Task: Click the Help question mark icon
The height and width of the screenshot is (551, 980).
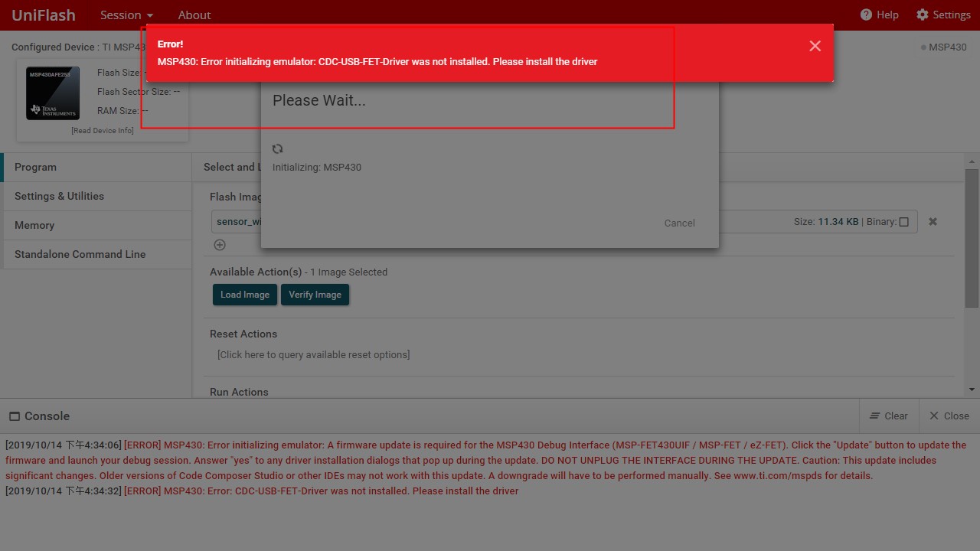Action: click(x=866, y=15)
